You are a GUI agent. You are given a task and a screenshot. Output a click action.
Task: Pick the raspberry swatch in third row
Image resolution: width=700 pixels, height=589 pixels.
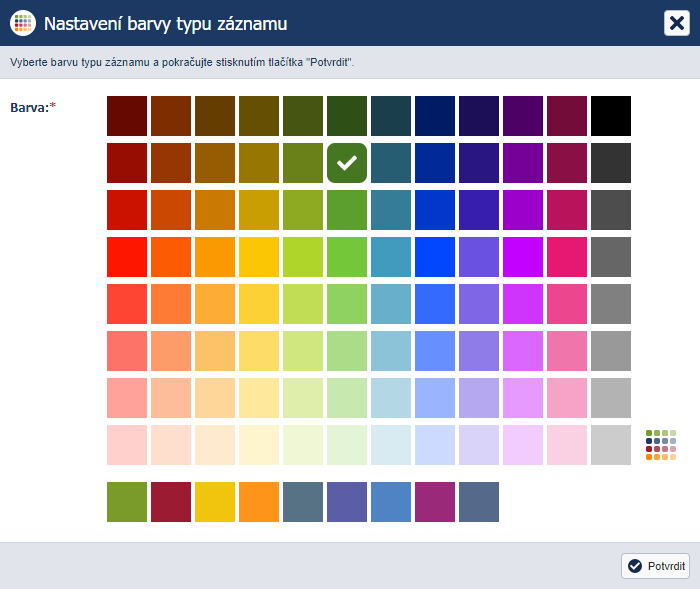coord(567,210)
